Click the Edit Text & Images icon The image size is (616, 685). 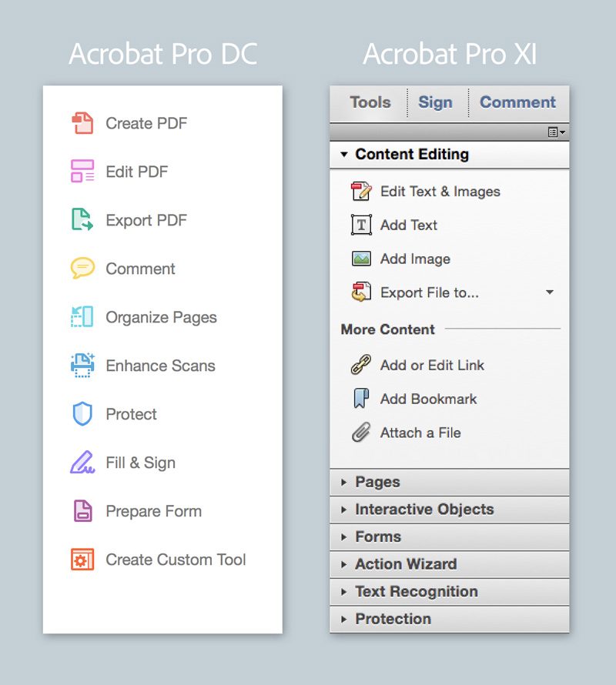click(x=360, y=191)
